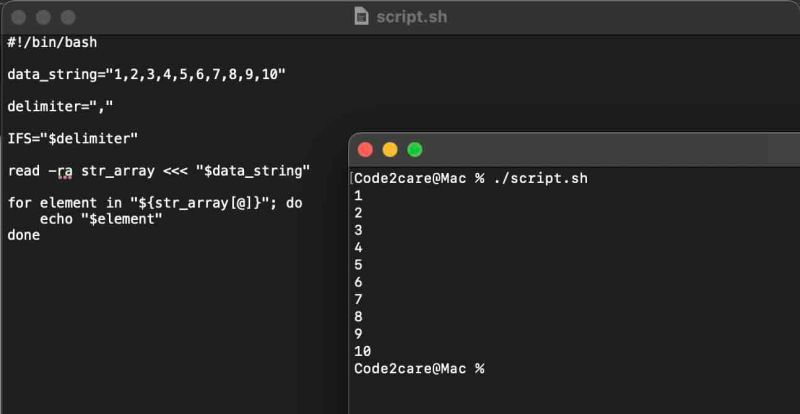Image resolution: width=800 pixels, height=414 pixels.
Task: Click the data_string assignment line
Action: [x=146, y=75]
